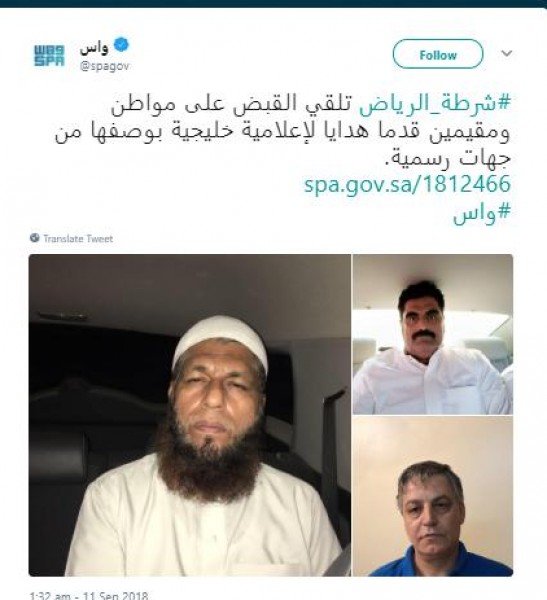Screen dimensions: 547x600
Task: Open the @spagov handle profile
Action: (x=105, y=66)
